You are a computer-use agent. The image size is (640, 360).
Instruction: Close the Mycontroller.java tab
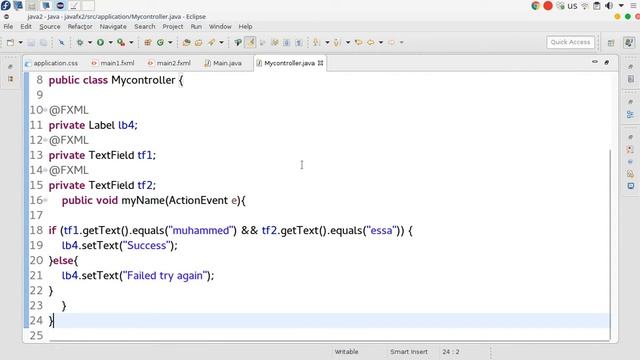[x=320, y=63]
